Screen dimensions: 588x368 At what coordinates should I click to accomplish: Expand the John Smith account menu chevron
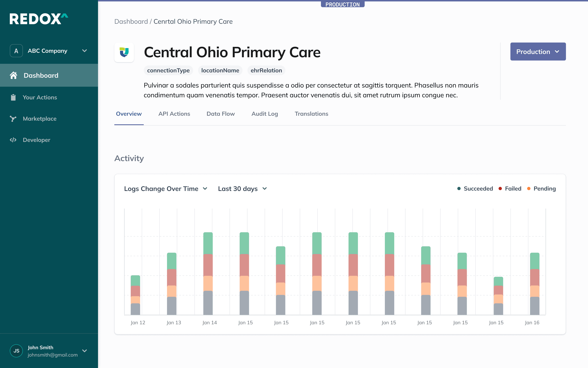(x=85, y=351)
